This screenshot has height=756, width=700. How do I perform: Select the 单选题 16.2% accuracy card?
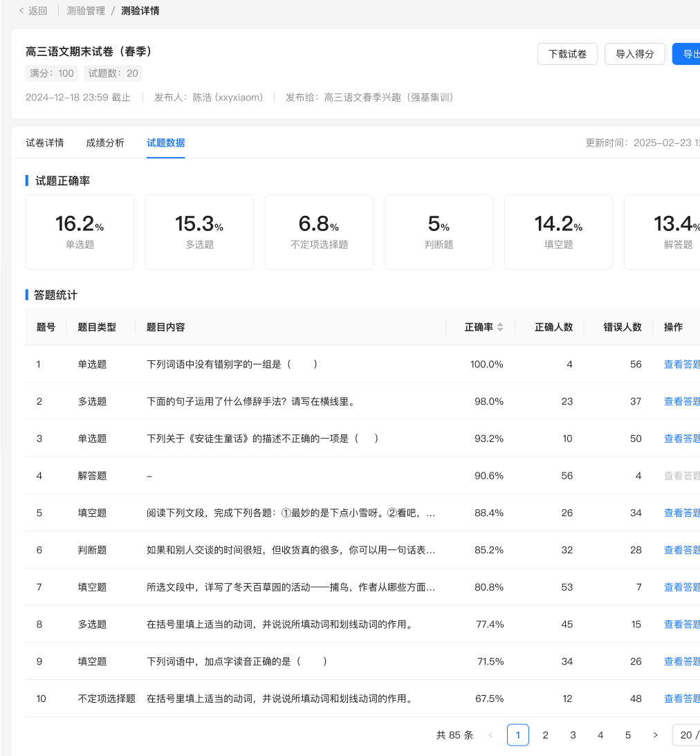80,232
